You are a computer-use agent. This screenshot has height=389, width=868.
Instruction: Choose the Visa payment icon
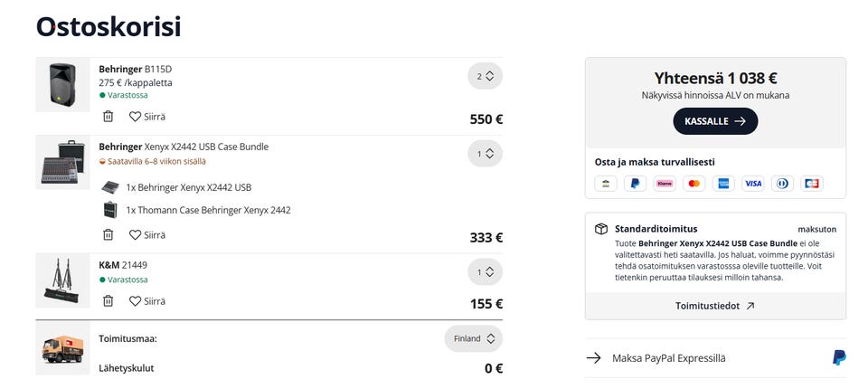(753, 184)
